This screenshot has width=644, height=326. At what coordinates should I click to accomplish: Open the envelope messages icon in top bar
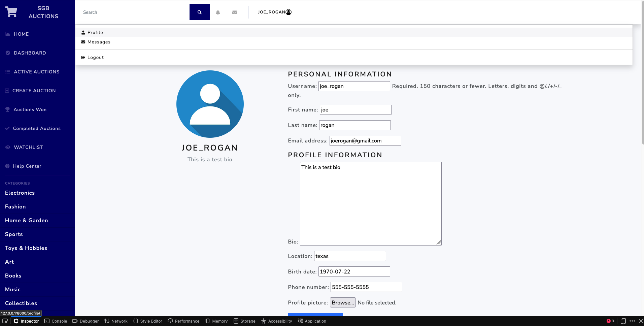pyautogui.click(x=235, y=12)
